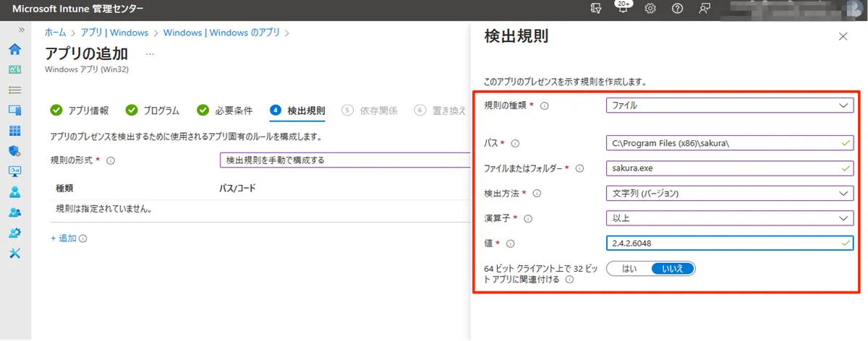This screenshot has height=341, width=868.
Task: Open Reports monitor icon in sidebar
Action: (x=14, y=172)
